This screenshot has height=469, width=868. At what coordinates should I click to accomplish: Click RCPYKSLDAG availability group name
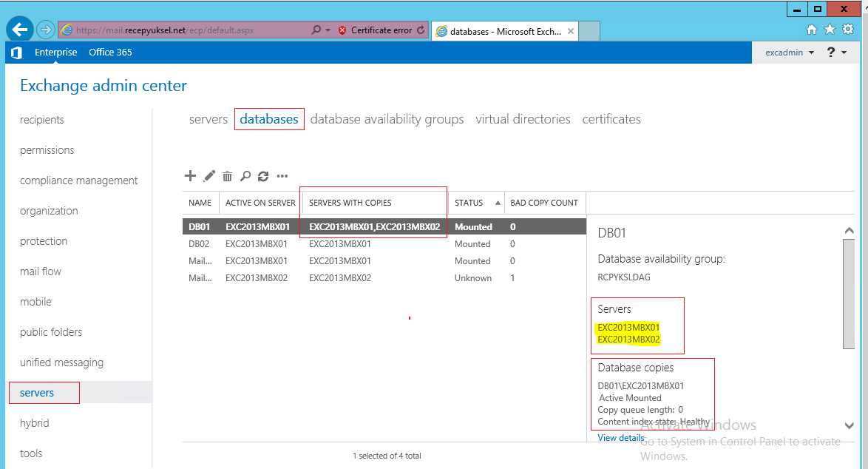pyautogui.click(x=624, y=277)
